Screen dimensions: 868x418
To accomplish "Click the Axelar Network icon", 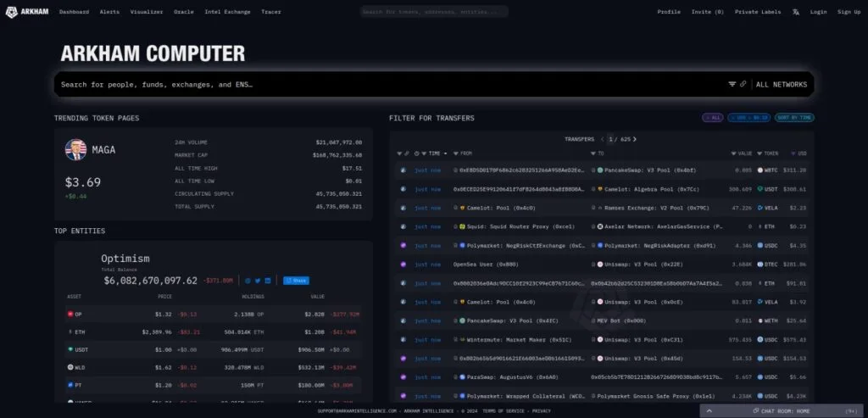I will click(x=600, y=226).
